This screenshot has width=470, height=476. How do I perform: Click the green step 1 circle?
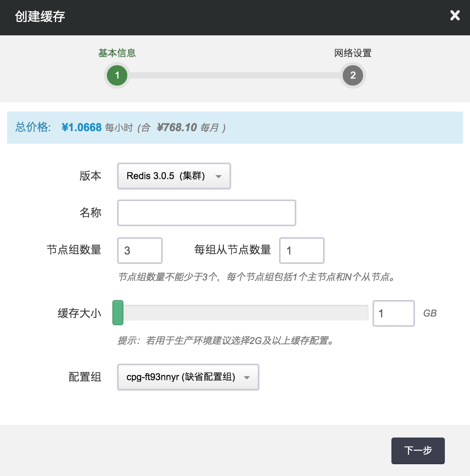click(117, 75)
